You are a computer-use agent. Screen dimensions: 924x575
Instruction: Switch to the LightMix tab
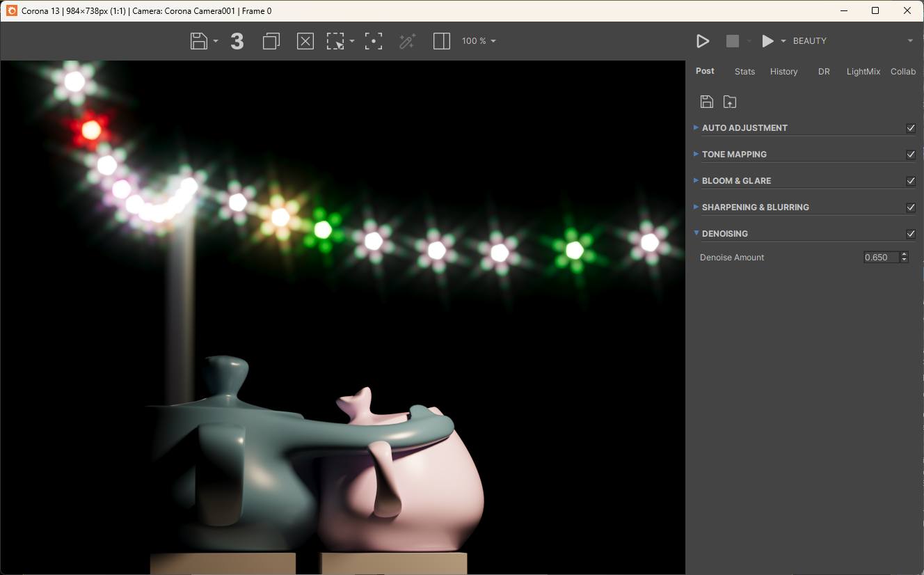863,72
